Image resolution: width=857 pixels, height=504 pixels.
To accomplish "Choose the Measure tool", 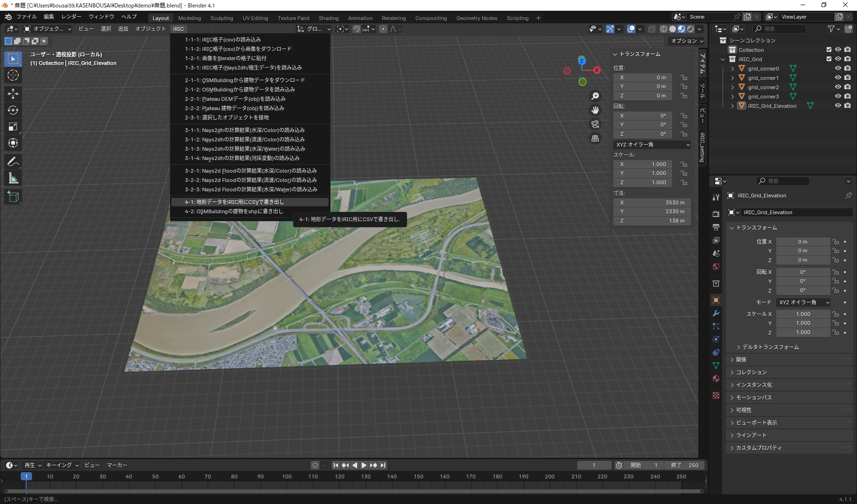I will pos(13,178).
